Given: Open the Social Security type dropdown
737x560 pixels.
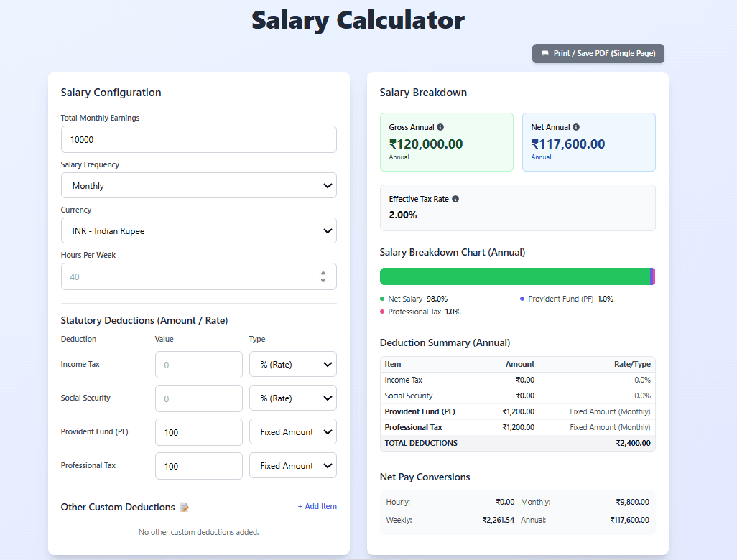Looking at the screenshot, I should tap(292, 398).
